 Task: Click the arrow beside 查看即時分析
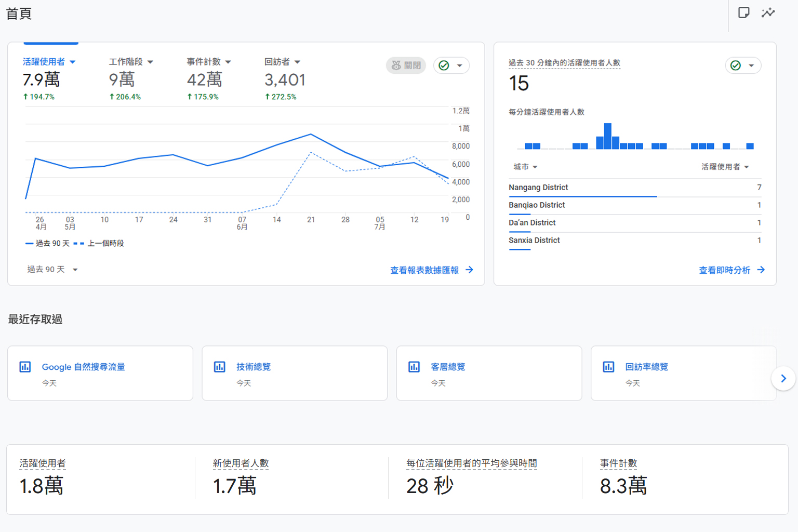761,270
